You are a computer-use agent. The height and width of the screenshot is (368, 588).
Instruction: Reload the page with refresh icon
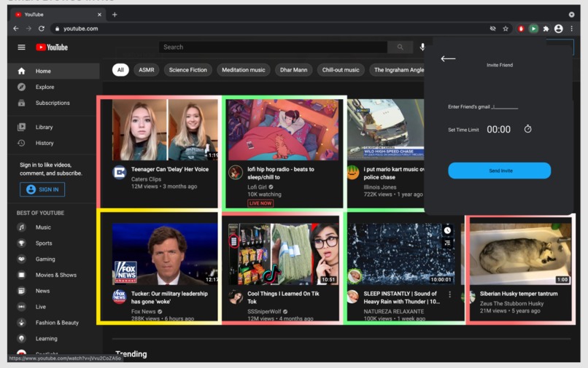tap(42, 28)
